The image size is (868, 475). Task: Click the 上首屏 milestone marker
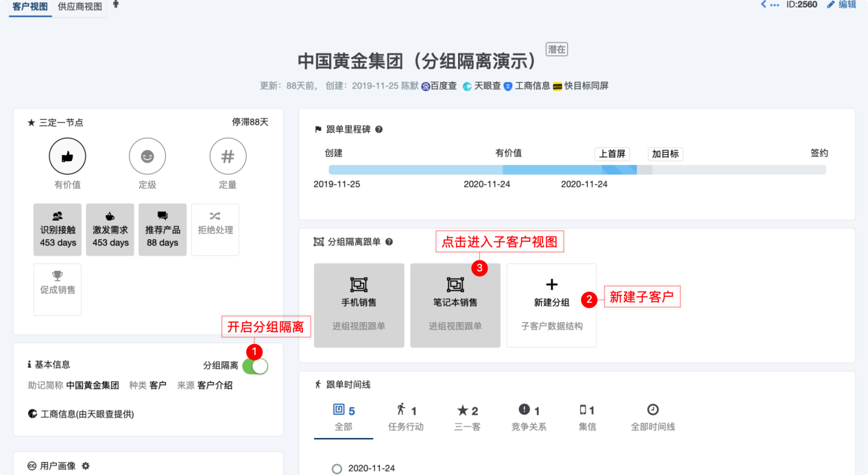click(612, 154)
